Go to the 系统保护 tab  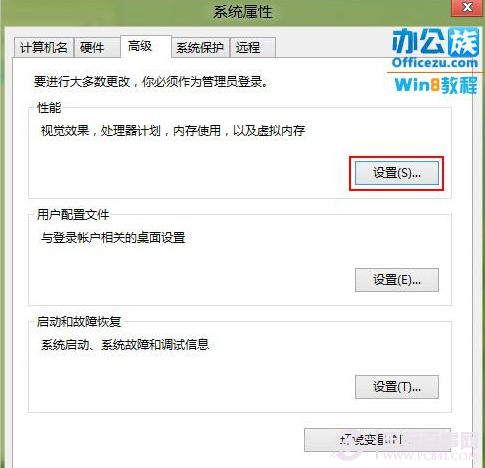pos(201,48)
